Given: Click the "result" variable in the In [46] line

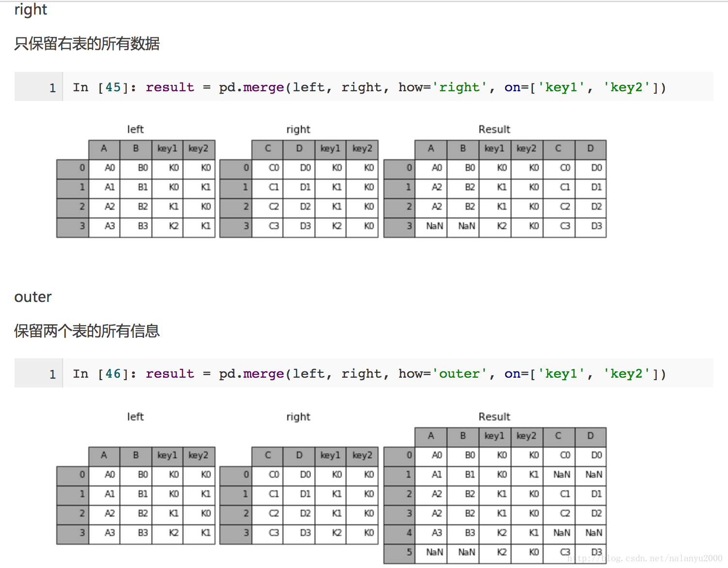Looking at the screenshot, I should click(x=170, y=374).
